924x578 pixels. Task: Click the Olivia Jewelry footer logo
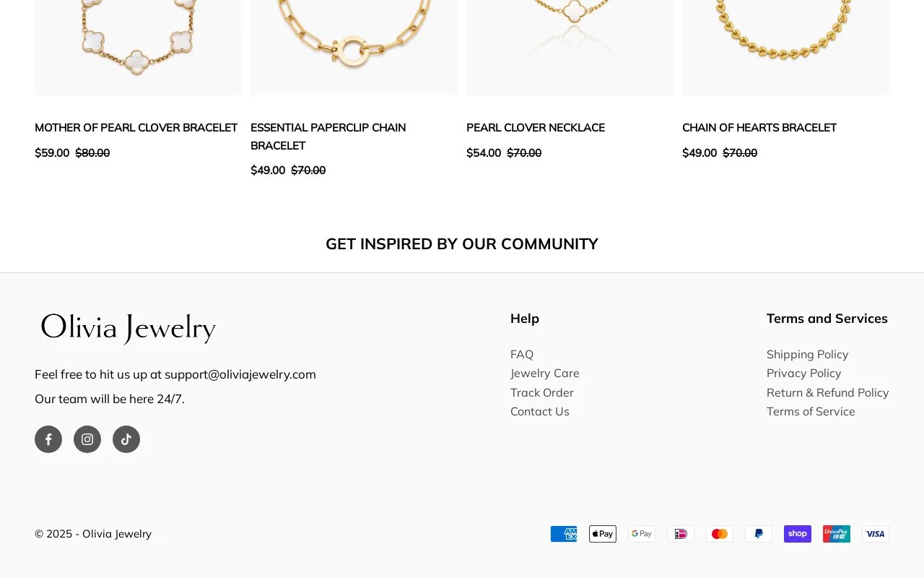(128, 327)
